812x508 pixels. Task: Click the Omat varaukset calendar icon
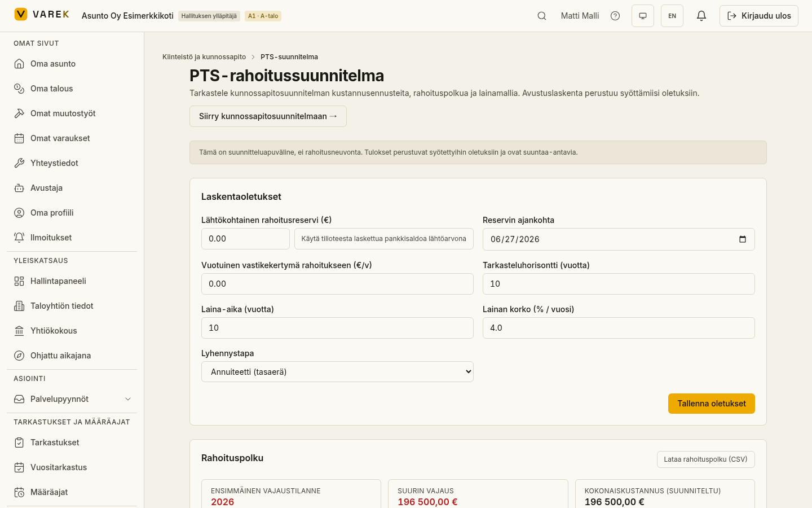click(x=19, y=138)
